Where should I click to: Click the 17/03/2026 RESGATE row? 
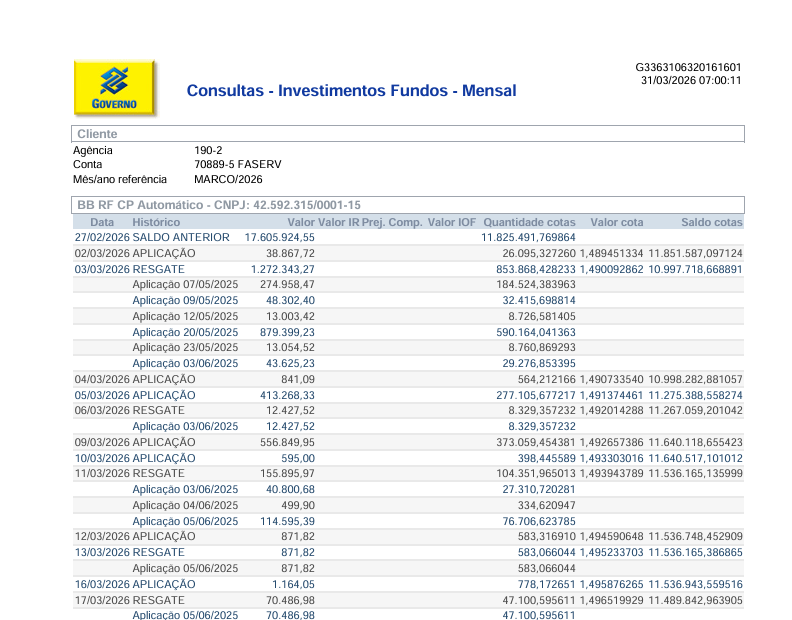click(408, 600)
